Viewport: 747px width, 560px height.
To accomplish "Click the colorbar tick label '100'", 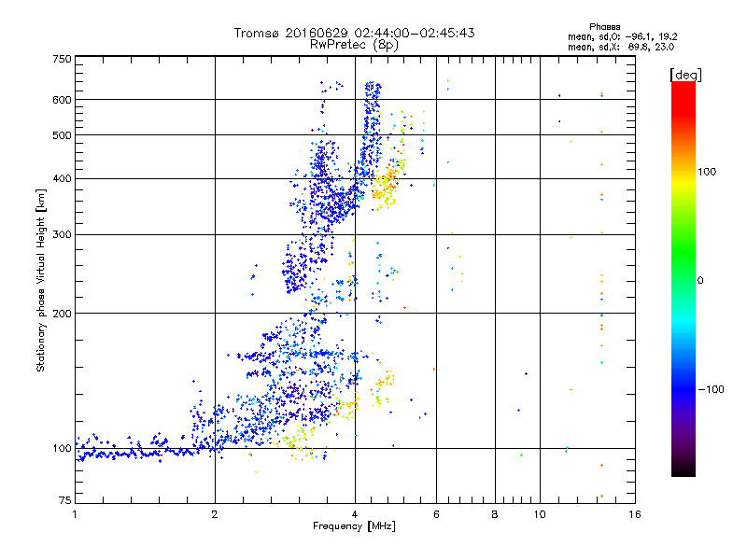I will 707,172.
